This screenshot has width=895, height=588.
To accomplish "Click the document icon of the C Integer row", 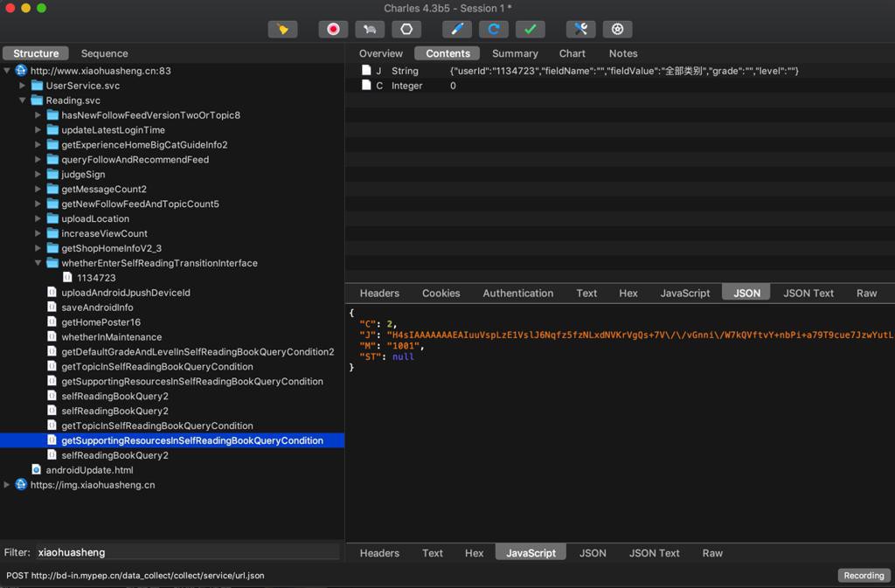I will [x=366, y=85].
